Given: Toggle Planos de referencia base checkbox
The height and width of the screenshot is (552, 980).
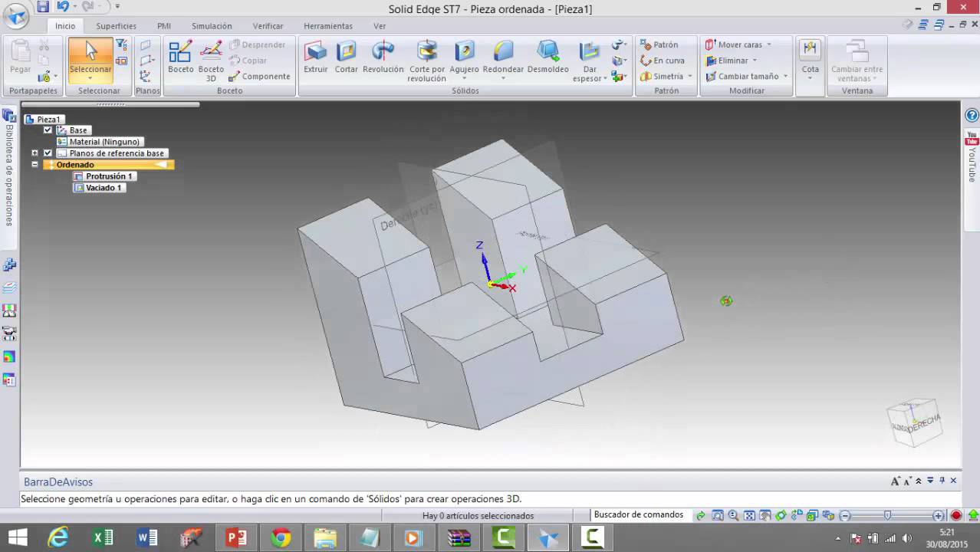Looking at the screenshot, I should coord(48,153).
